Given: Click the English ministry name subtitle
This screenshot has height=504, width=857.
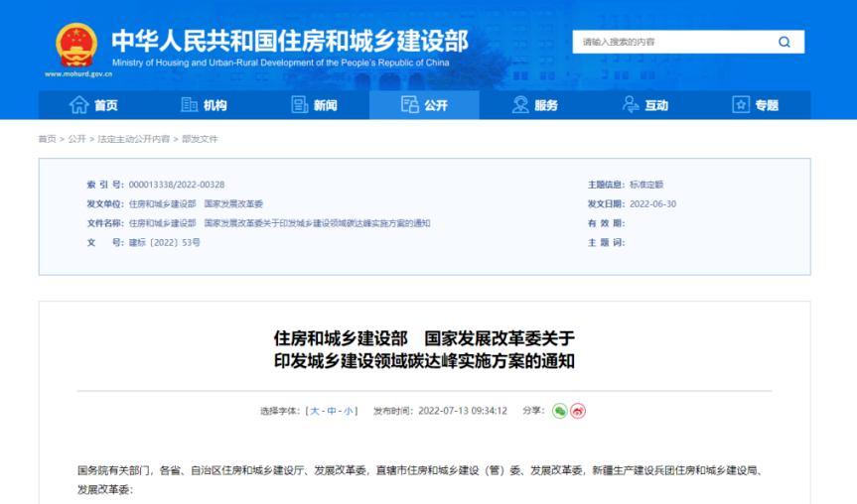Looking at the screenshot, I should (x=281, y=63).
